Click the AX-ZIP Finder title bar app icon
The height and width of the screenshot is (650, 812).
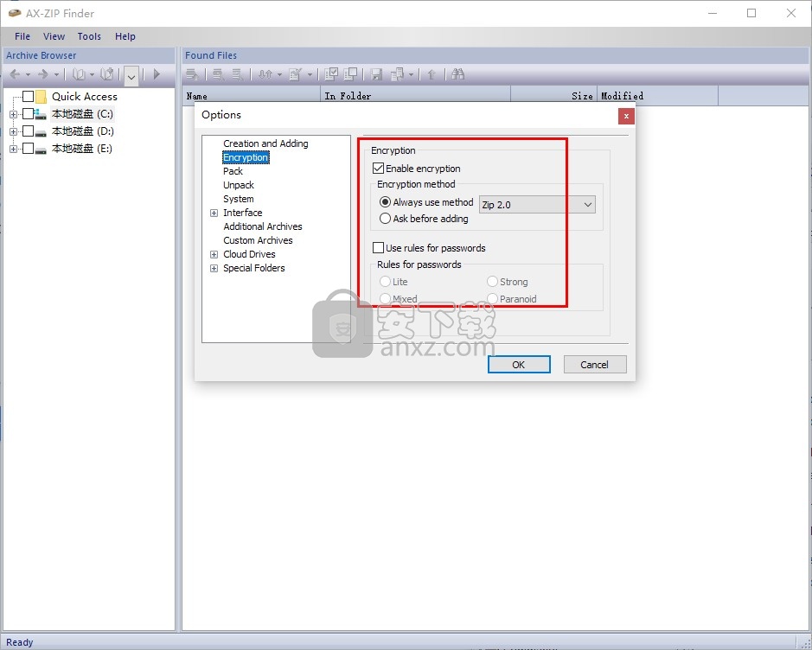pos(15,13)
